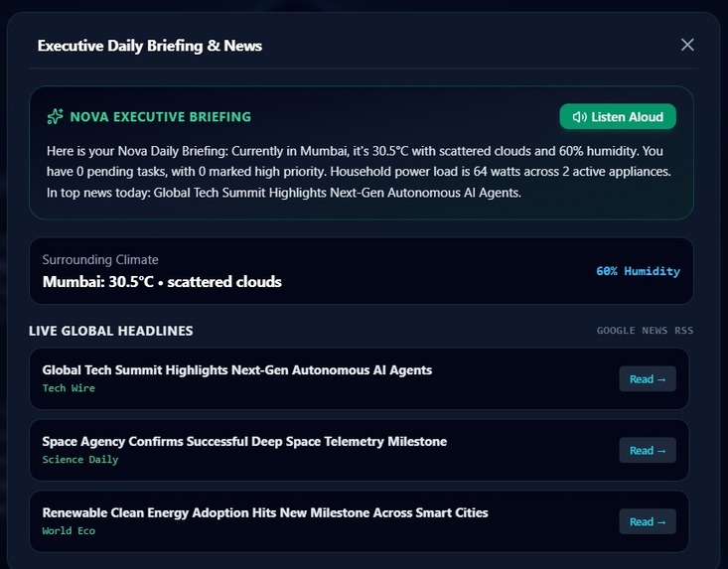This screenshot has height=569, width=728.
Task: Click the NOVA EXECUTIVE BRIEFING heading
Action: [161, 117]
